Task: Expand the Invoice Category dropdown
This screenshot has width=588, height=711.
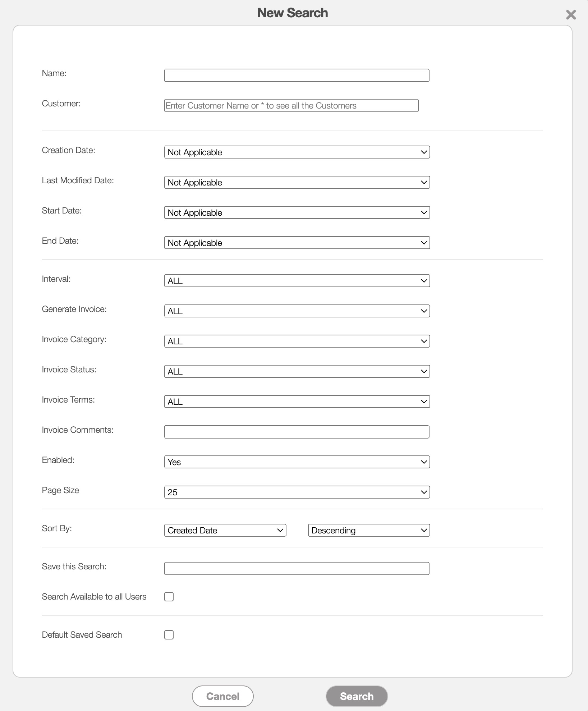Action: pyautogui.click(x=297, y=341)
